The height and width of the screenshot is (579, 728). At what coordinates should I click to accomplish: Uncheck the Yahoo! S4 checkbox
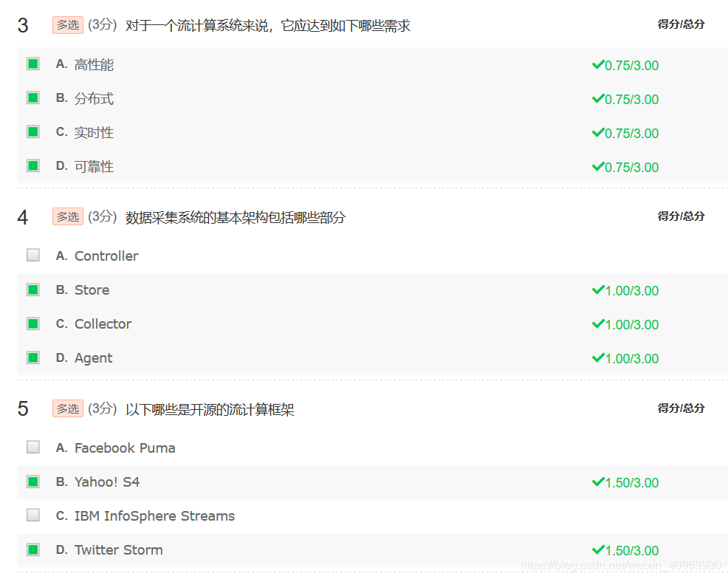point(33,482)
